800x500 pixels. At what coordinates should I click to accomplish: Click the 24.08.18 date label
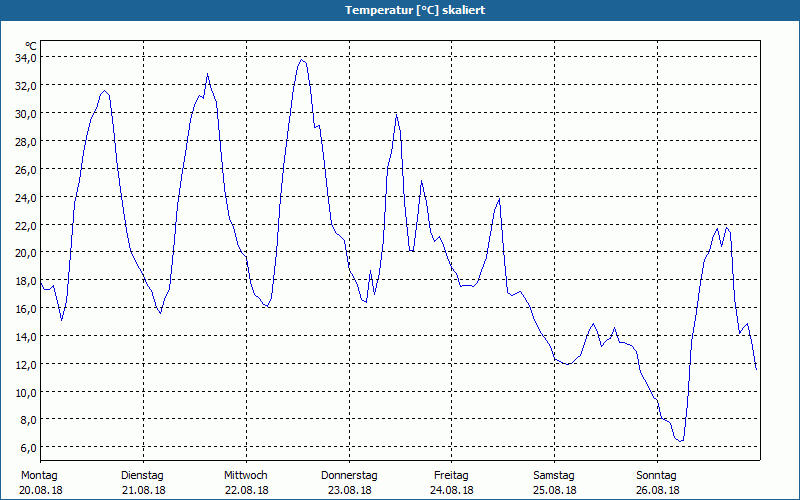click(x=452, y=490)
